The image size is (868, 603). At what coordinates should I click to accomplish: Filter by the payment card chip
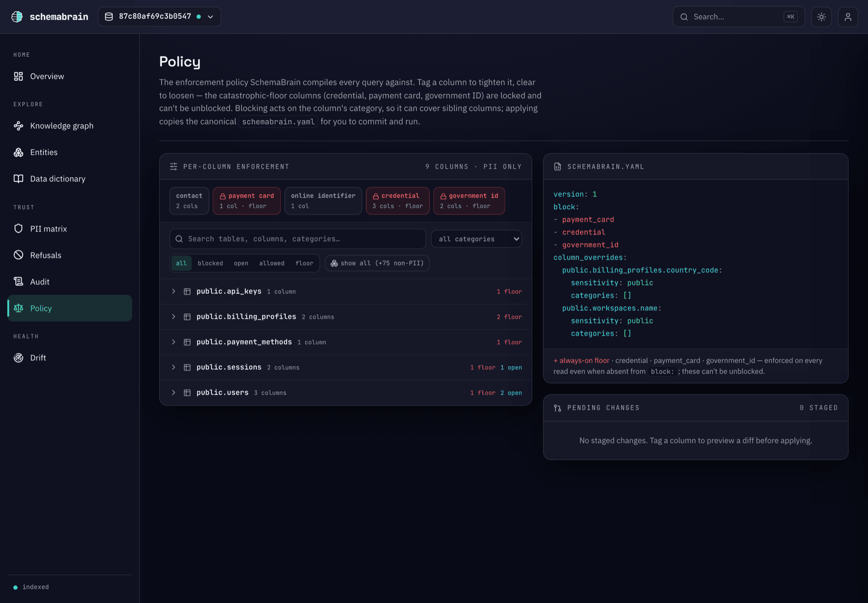[x=246, y=201]
